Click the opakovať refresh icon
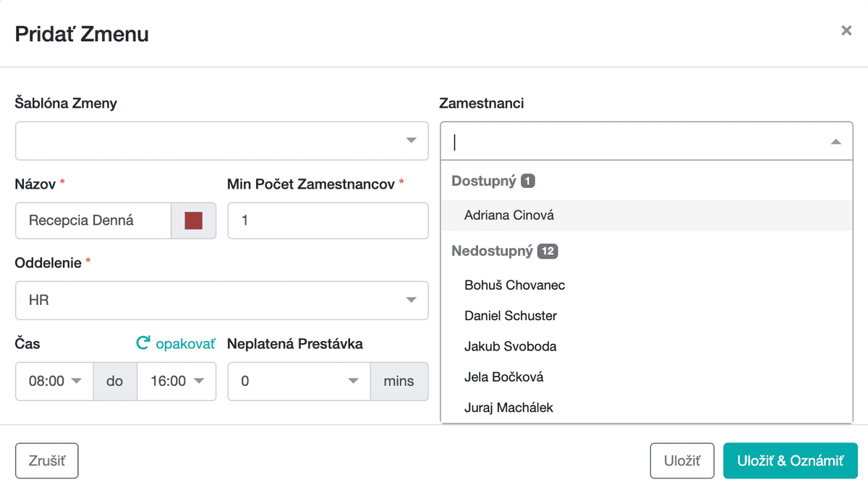 point(143,343)
